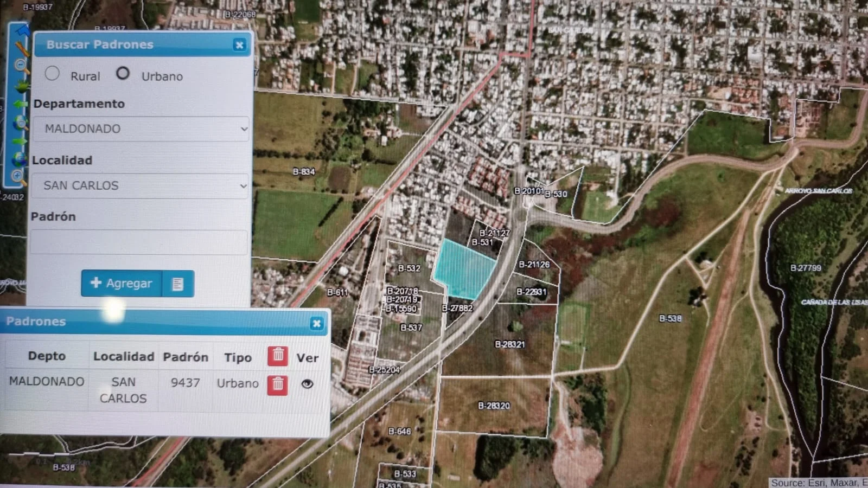Select the Rural radio button
Viewport: 868px width, 488px height.
tap(52, 74)
